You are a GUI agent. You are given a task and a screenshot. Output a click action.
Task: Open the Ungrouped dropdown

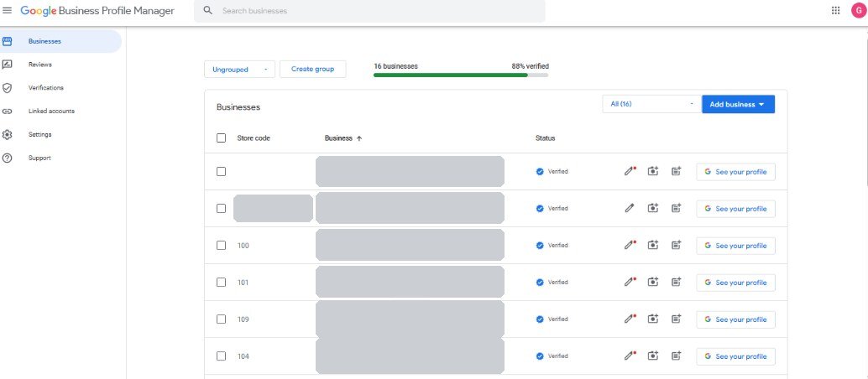coord(240,69)
